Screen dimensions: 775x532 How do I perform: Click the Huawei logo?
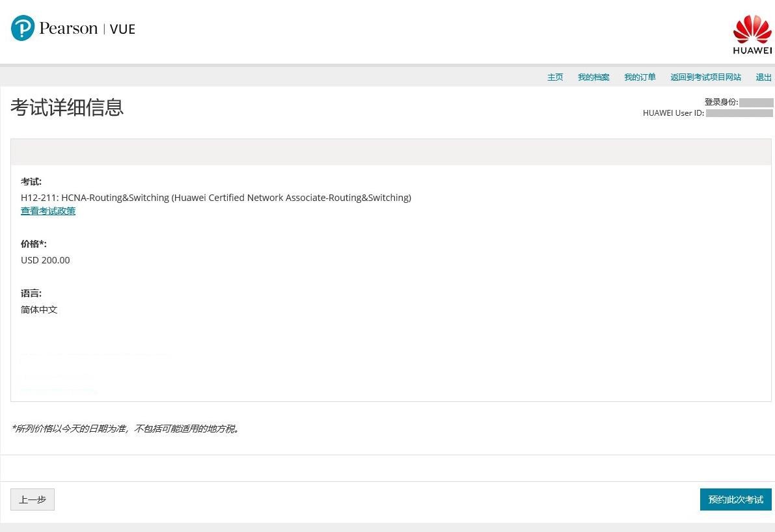(752, 34)
